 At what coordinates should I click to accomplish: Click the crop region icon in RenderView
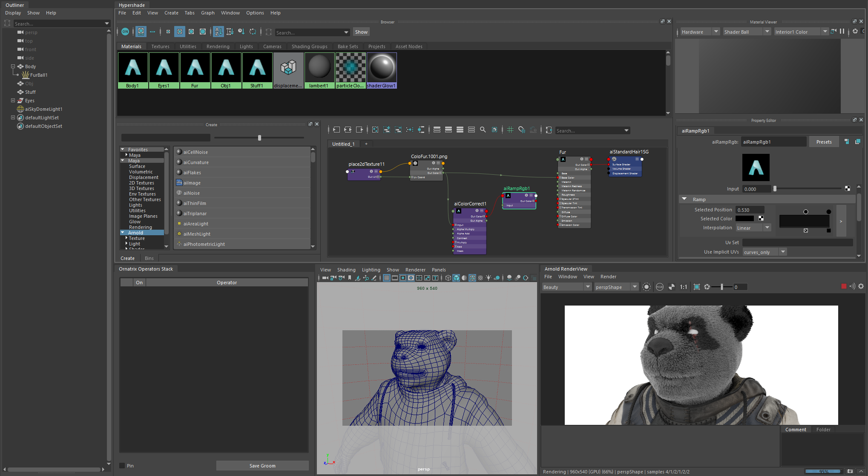(697, 287)
